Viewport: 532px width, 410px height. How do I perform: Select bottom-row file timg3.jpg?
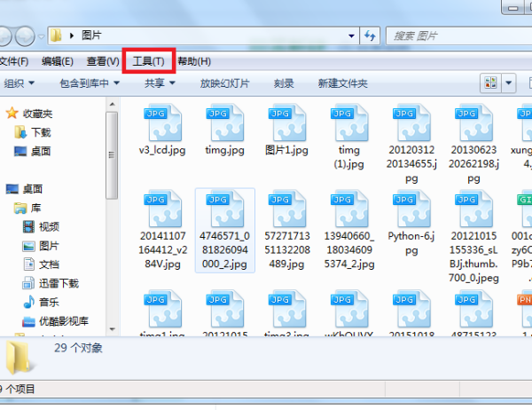(x=287, y=312)
